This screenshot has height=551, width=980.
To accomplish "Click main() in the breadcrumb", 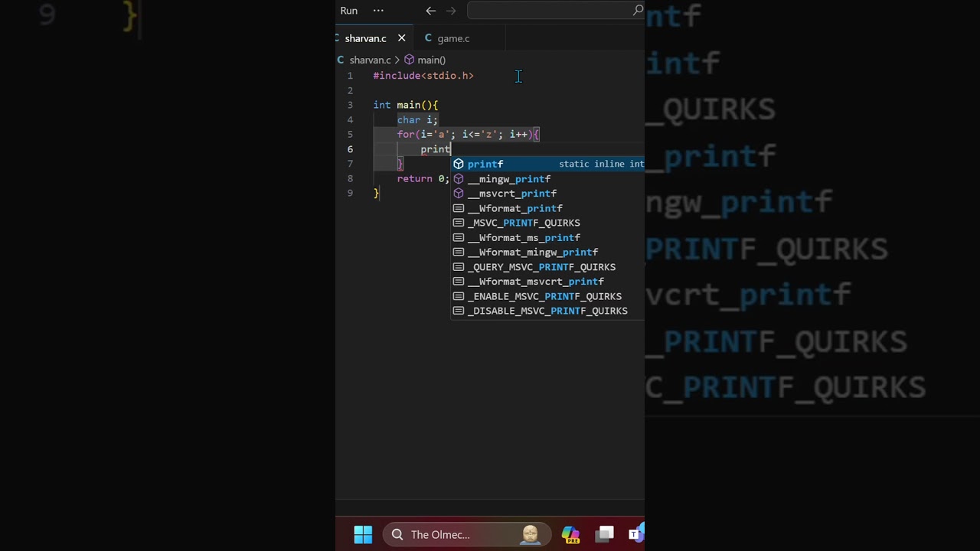I will pyautogui.click(x=431, y=60).
